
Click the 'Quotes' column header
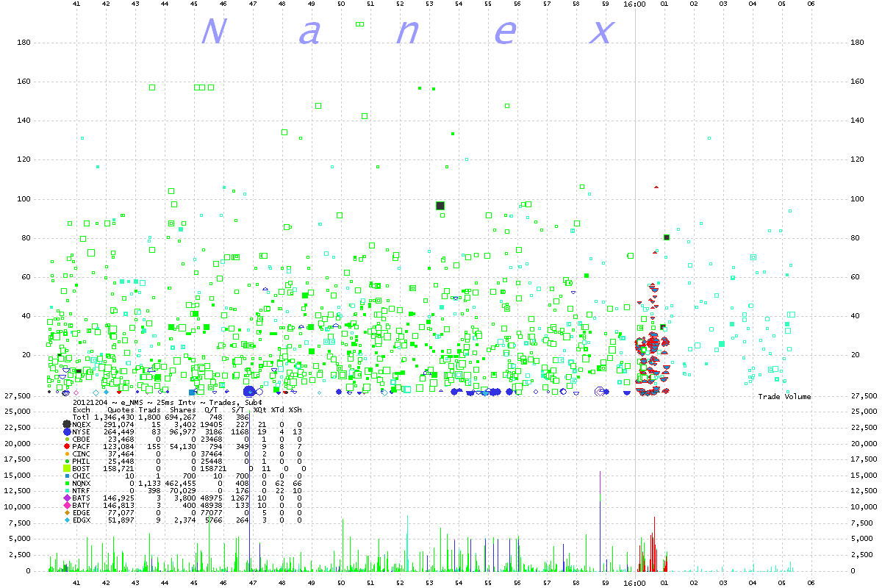point(121,410)
